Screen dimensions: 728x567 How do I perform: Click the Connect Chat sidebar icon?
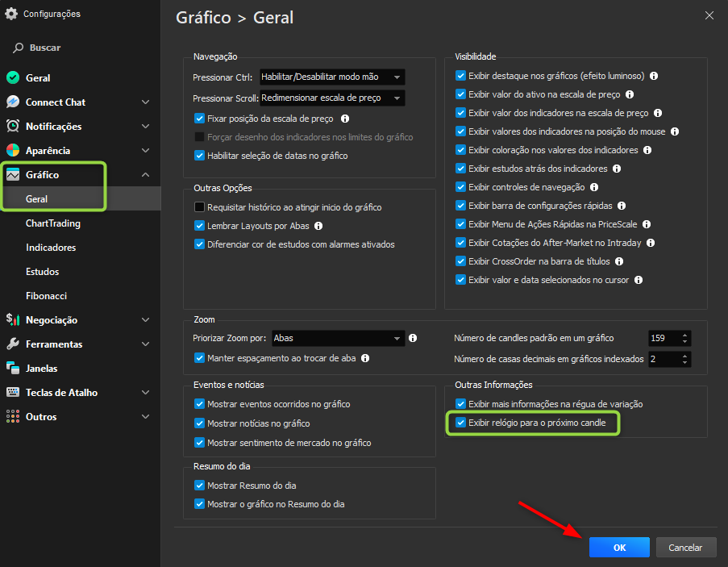[13, 102]
